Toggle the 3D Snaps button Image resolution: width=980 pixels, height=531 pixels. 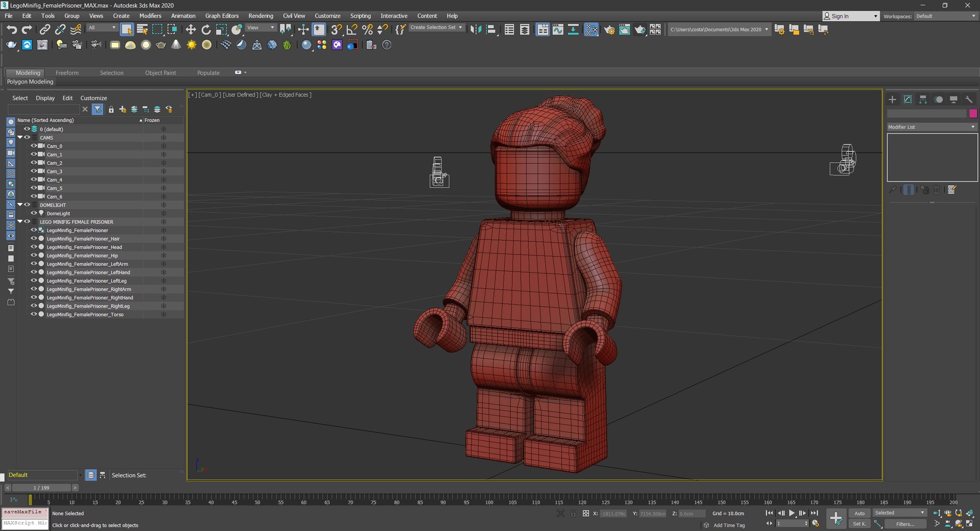[336, 30]
